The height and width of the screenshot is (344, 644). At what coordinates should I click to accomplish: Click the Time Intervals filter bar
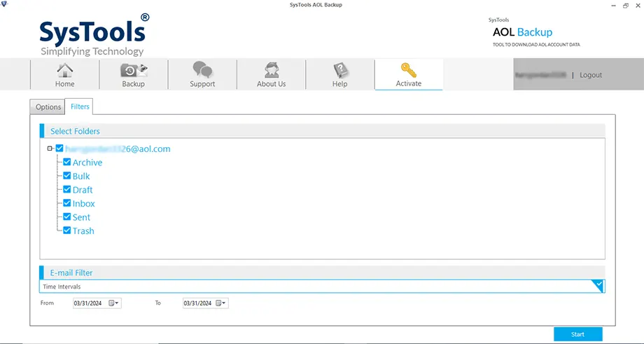pyautogui.click(x=322, y=287)
